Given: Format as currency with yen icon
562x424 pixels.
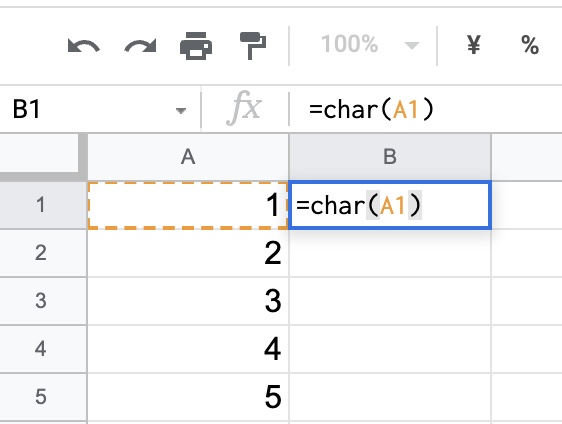Looking at the screenshot, I should tap(474, 45).
